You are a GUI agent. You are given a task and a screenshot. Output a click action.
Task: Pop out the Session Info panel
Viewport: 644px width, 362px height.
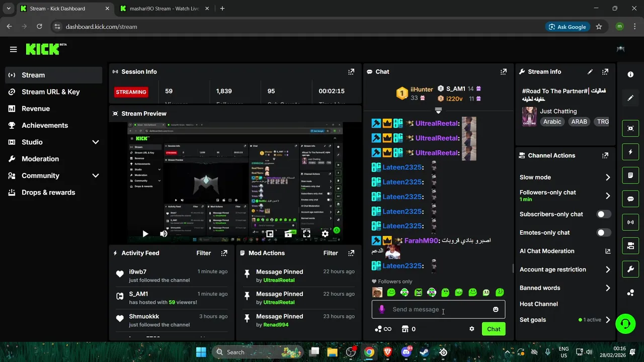[351, 72]
